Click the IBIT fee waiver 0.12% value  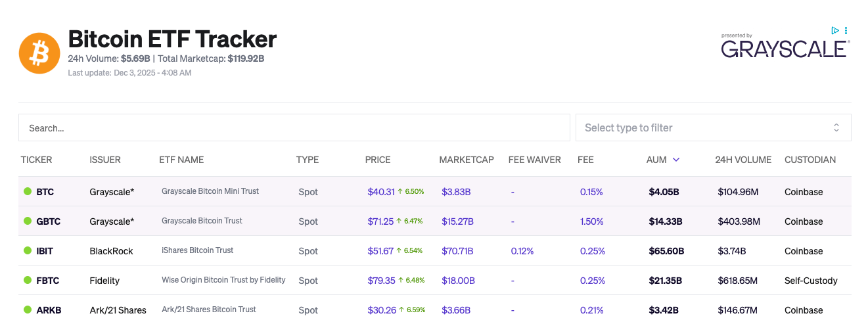[522, 251]
